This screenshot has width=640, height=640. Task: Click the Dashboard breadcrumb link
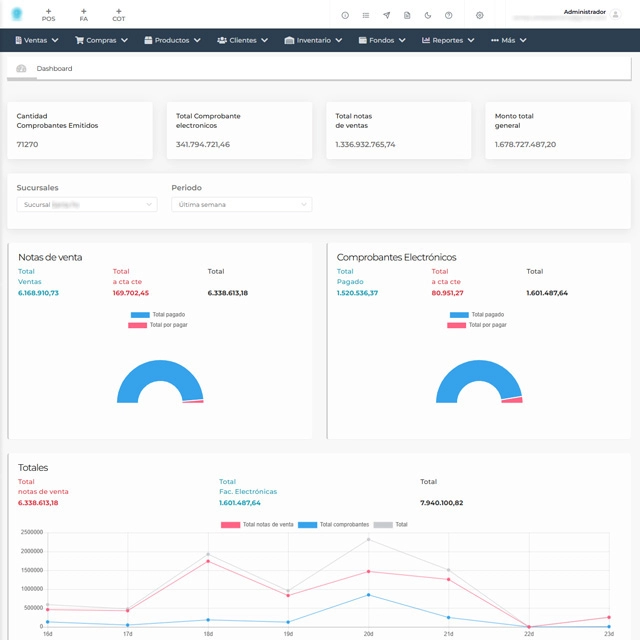coord(54,69)
